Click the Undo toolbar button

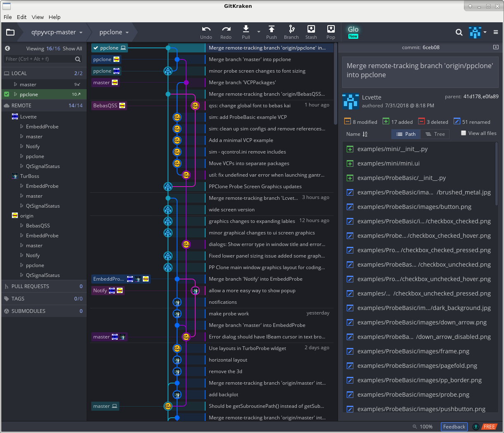click(x=206, y=32)
